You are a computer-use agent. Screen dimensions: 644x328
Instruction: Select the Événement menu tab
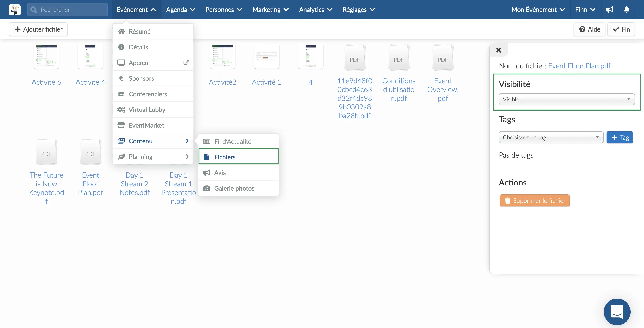click(136, 9)
